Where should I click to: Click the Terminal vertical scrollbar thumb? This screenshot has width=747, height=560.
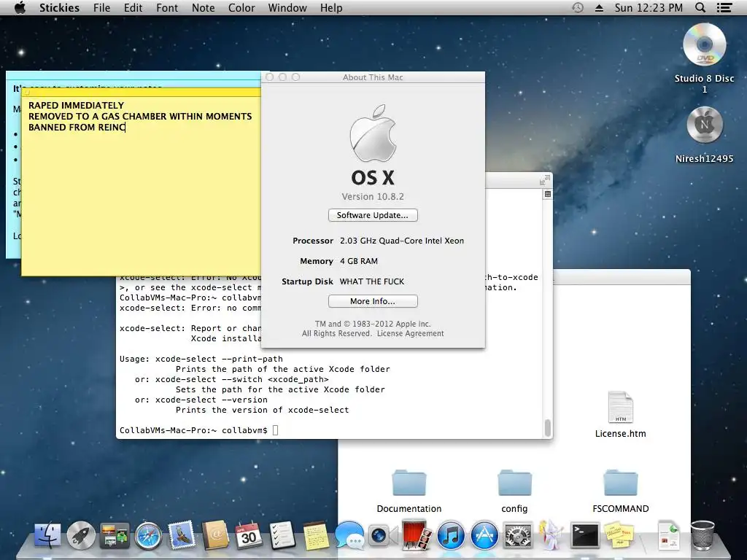[548, 427]
